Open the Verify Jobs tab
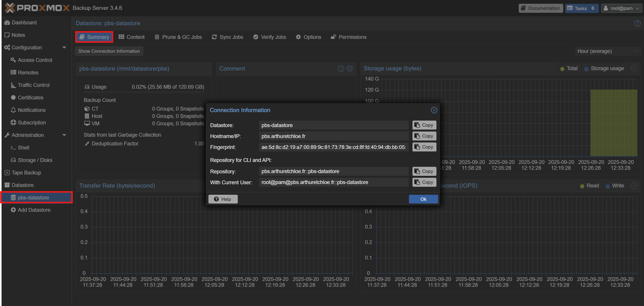The image size is (644, 306). pos(269,37)
